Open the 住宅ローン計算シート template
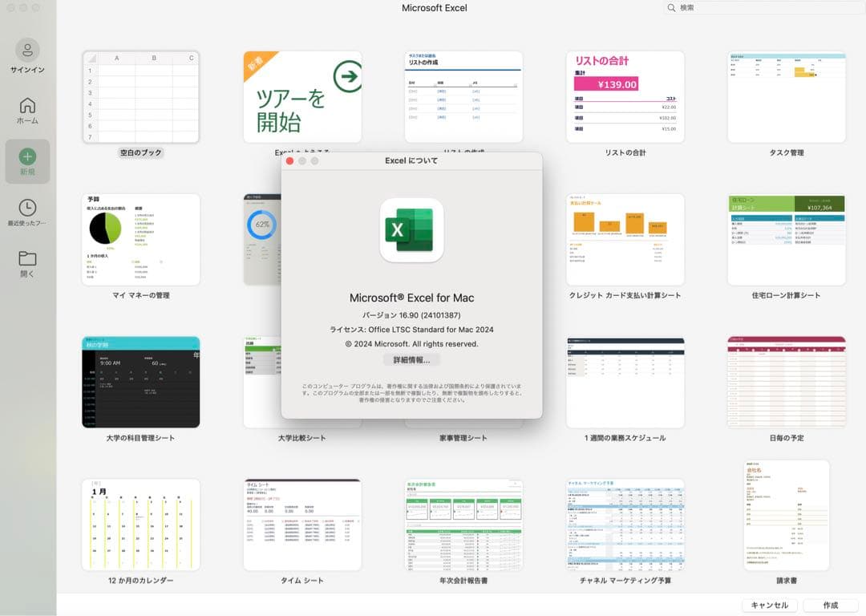The width and height of the screenshot is (866, 616). pos(787,240)
